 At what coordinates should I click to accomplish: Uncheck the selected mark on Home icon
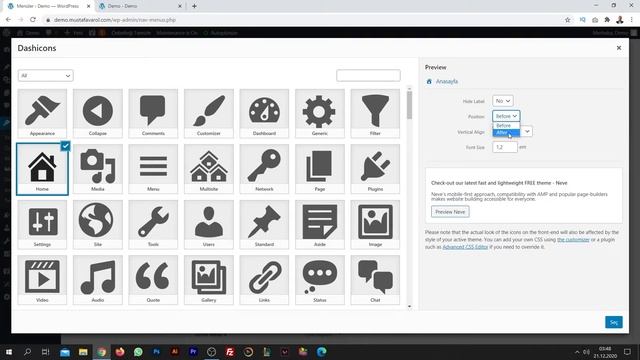click(65, 146)
